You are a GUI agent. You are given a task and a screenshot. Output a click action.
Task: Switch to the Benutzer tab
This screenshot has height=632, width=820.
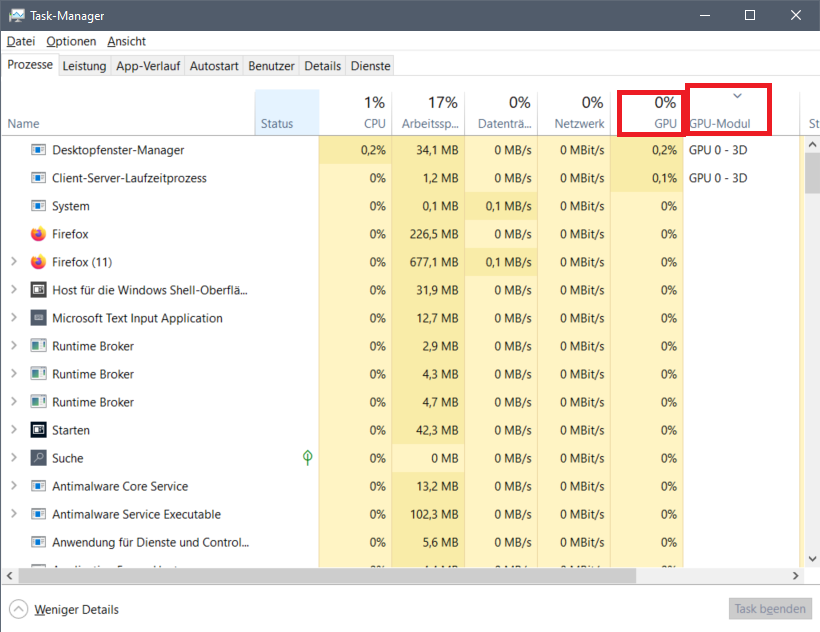tap(271, 66)
